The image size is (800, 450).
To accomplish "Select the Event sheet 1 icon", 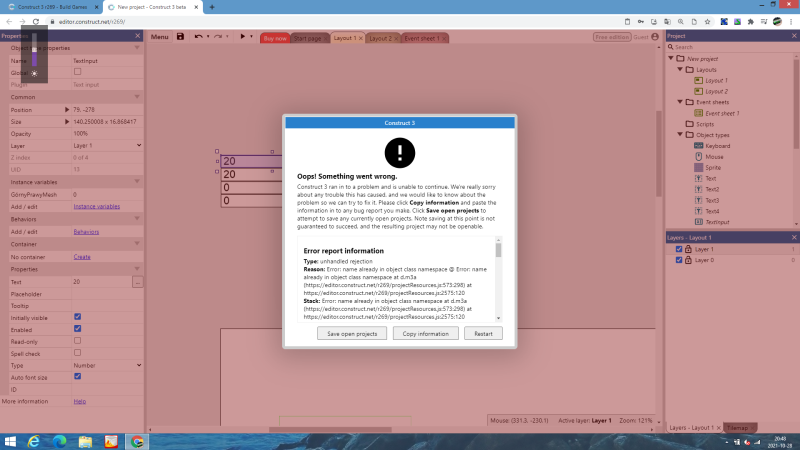I will pos(698,113).
